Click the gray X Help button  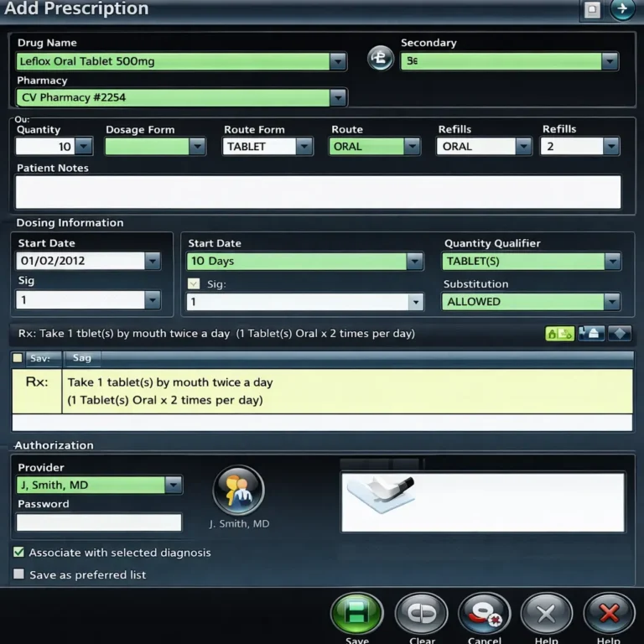pos(546,613)
